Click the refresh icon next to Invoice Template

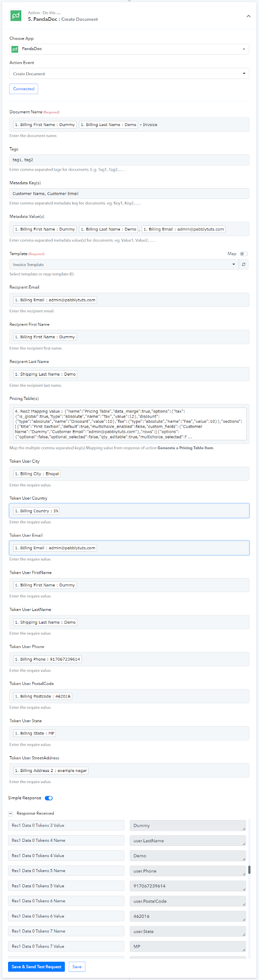pos(244,264)
